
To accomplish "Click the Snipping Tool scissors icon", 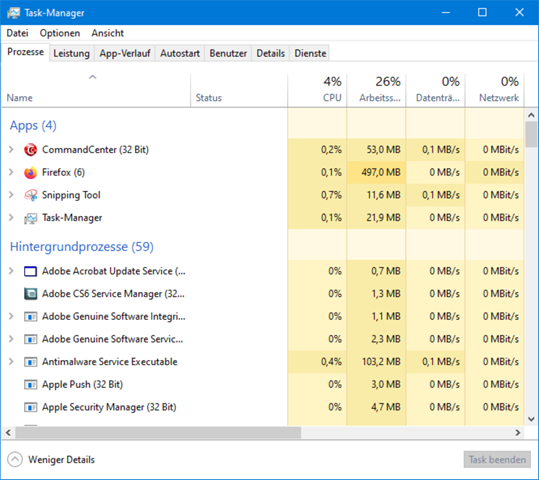I will coord(30,195).
